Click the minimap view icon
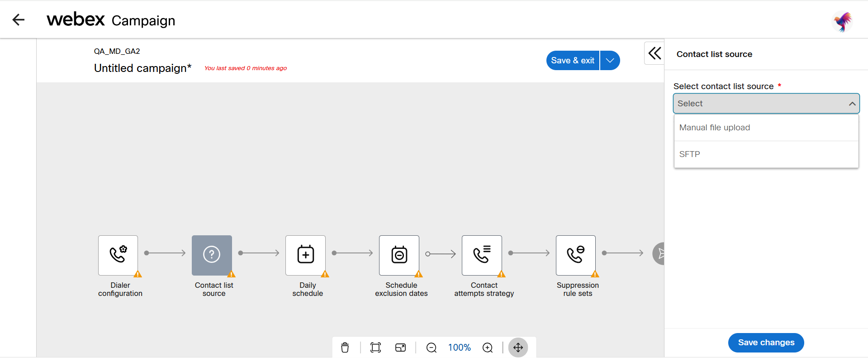 click(401, 348)
